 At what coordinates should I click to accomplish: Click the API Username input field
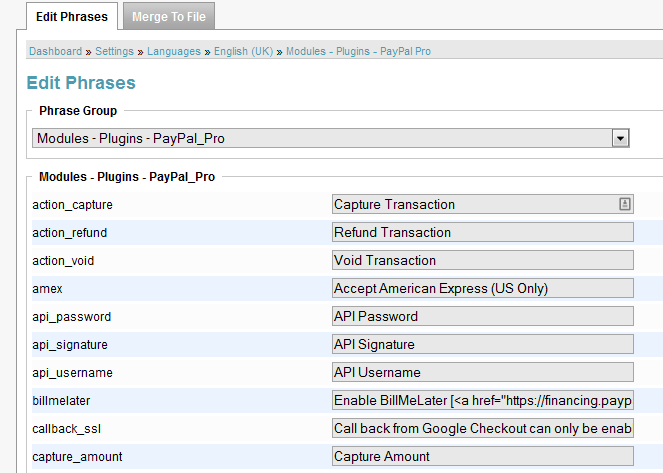[482, 372]
